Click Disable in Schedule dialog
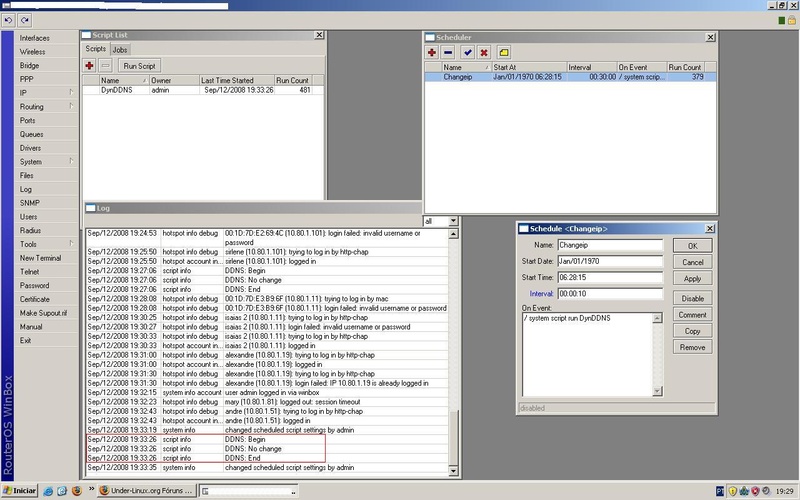Screen dimensions: 800x500 [x=692, y=298]
